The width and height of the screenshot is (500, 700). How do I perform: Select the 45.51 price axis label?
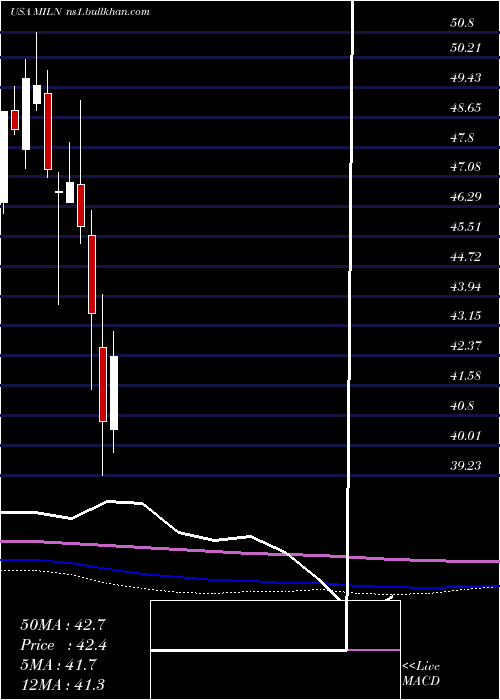pos(466,227)
